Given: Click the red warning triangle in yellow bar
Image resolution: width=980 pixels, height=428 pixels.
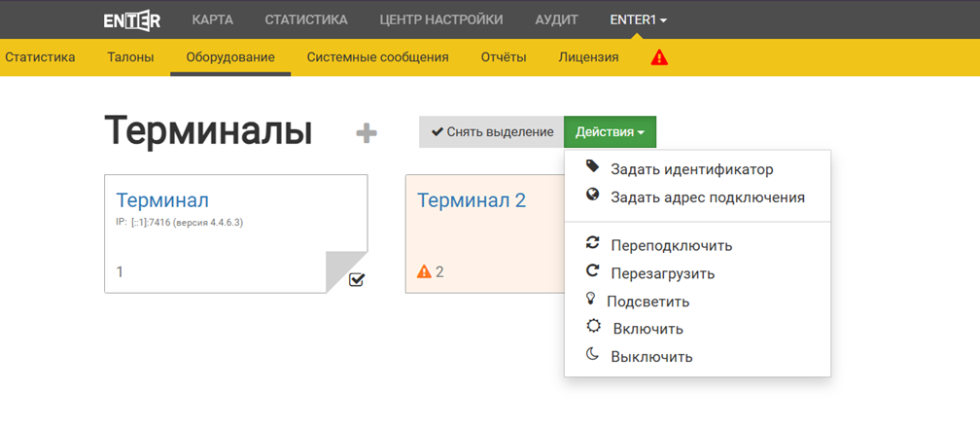Looking at the screenshot, I should pyautogui.click(x=659, y=57).
